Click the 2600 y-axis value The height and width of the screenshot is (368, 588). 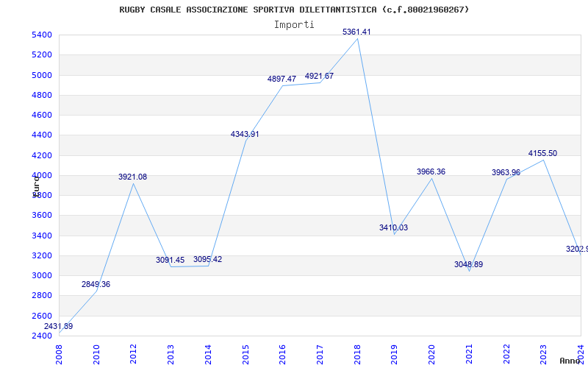pos(41,316)
